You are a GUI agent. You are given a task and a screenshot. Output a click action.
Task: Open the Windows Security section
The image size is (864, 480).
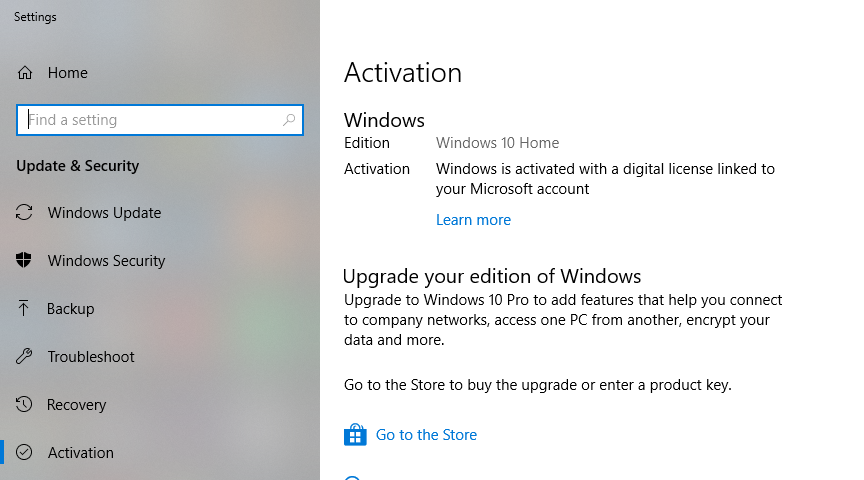(106, 261)
